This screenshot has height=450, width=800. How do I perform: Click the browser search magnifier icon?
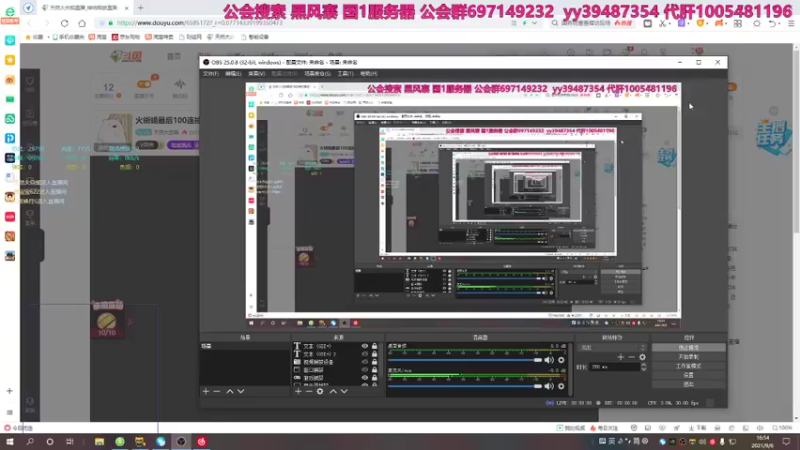pyautogui.click(x=555, y=23)
